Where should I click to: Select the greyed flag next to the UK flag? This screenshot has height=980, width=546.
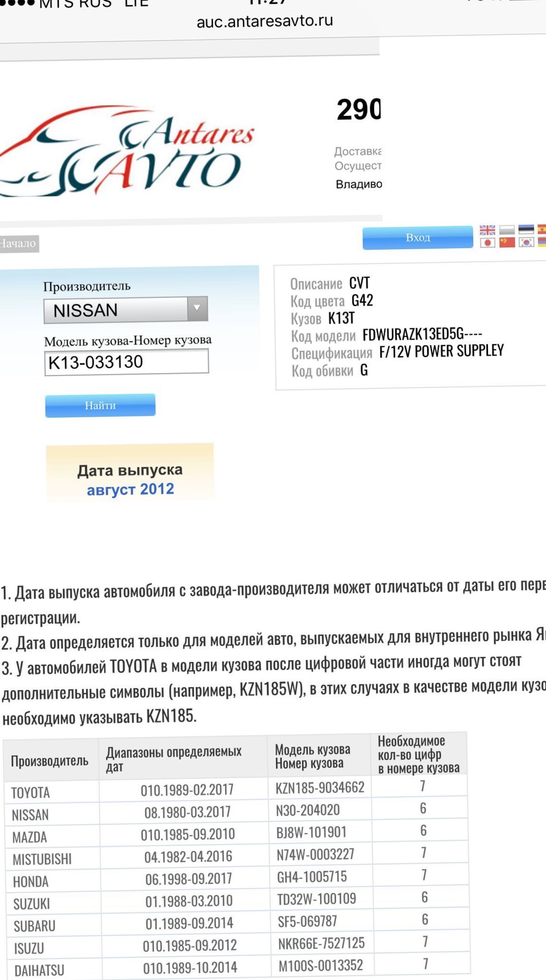[507, 230]
